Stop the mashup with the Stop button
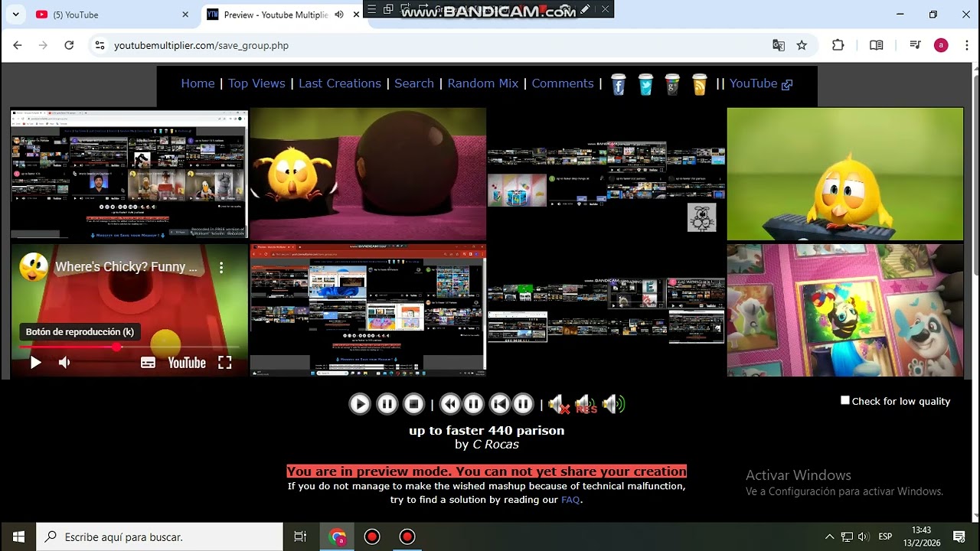This screenshot has width=980, height=551. (x=413, y=404)
